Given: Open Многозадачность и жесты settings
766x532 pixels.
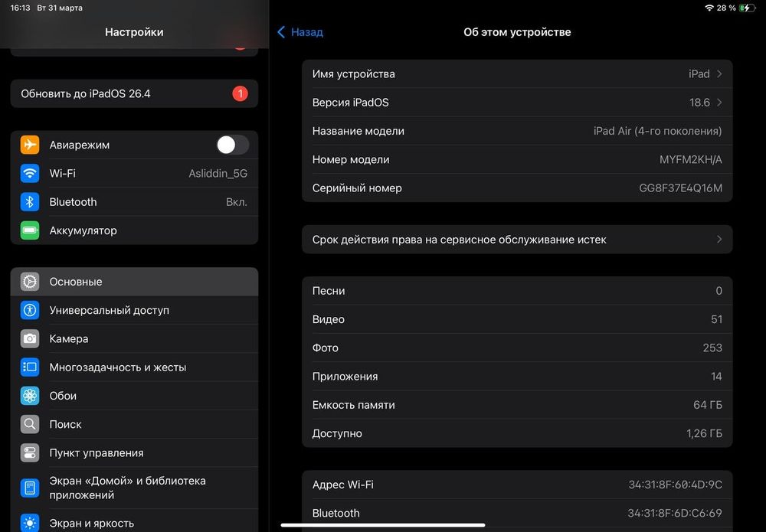Looking at the screenshot, I should point(134,367).
